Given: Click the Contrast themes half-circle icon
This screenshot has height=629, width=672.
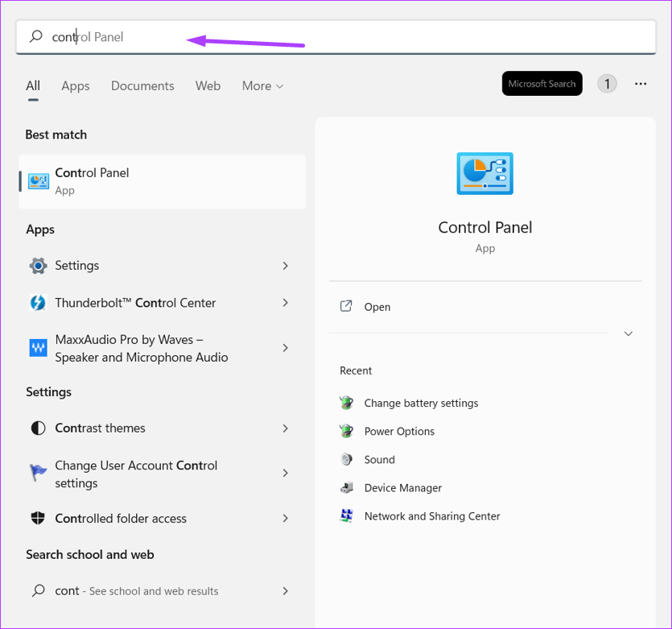Looking at the screenshot, I should [38, 428].
